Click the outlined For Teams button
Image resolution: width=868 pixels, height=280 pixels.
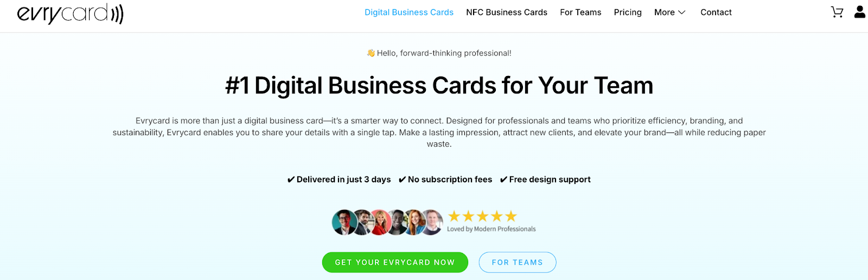[518, 262]
